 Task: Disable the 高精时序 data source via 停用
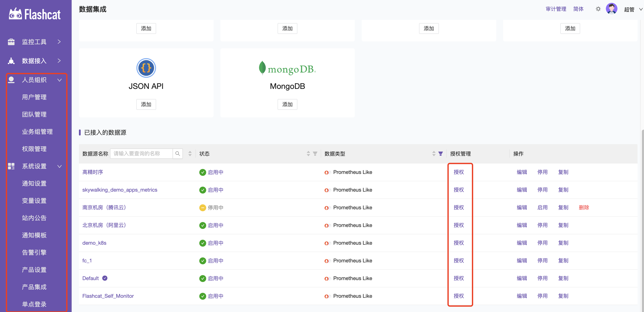[542, 172]
